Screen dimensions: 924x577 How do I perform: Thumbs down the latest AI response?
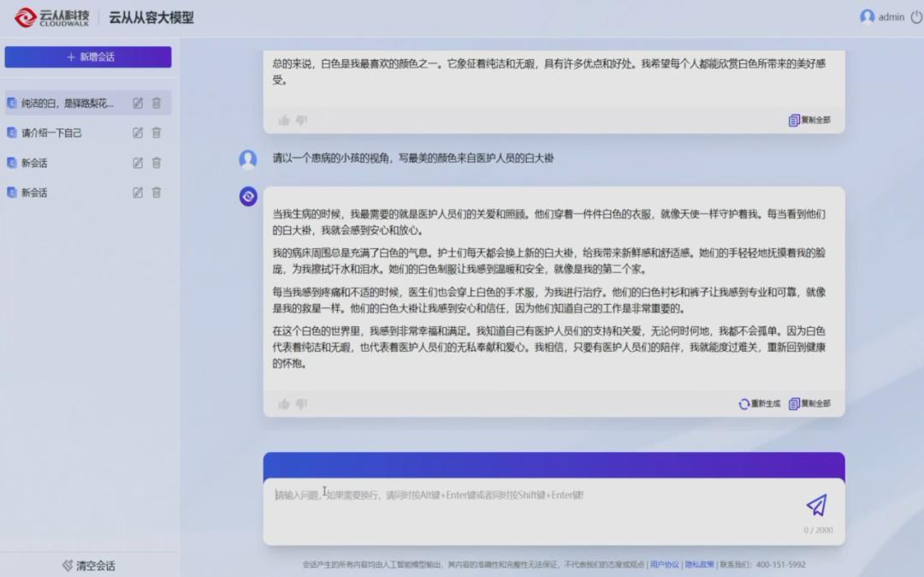click(301, 404)
